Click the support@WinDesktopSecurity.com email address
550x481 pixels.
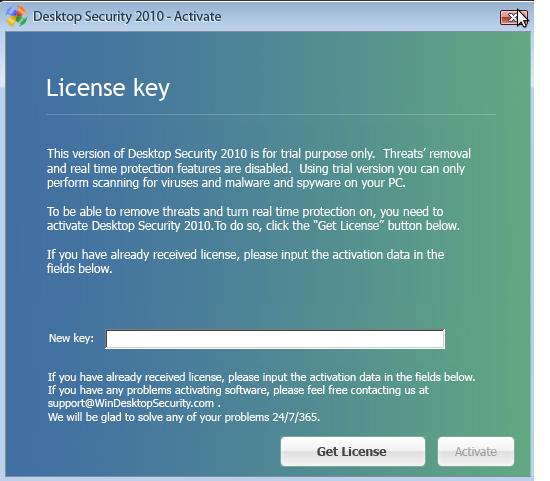pyautogui.click(x=131, y=403)
